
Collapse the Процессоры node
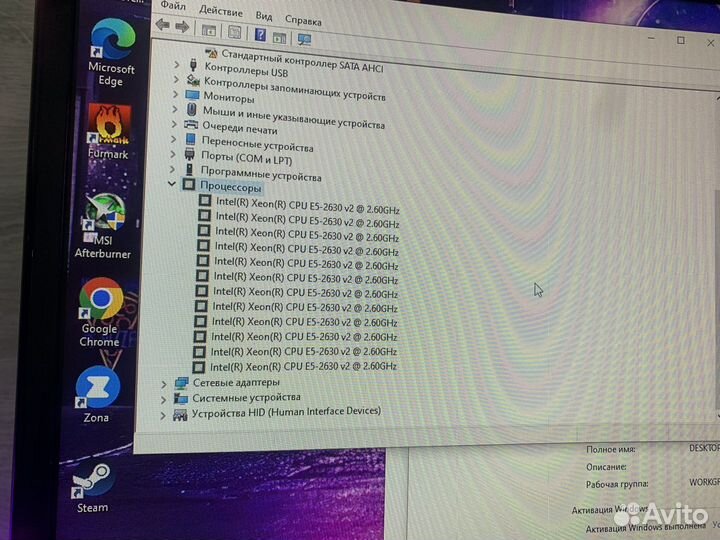[x=172, y=184]
